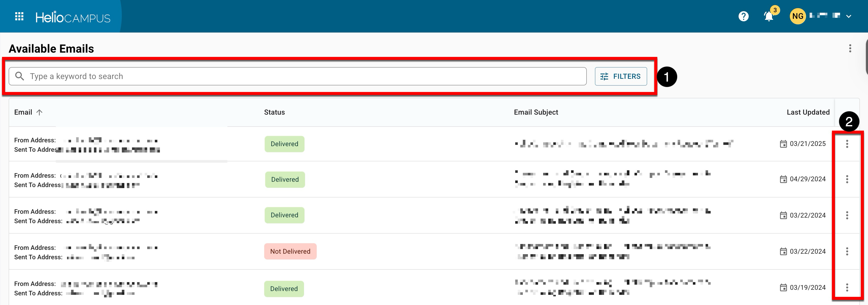Click the Status column header

(274, 112)
